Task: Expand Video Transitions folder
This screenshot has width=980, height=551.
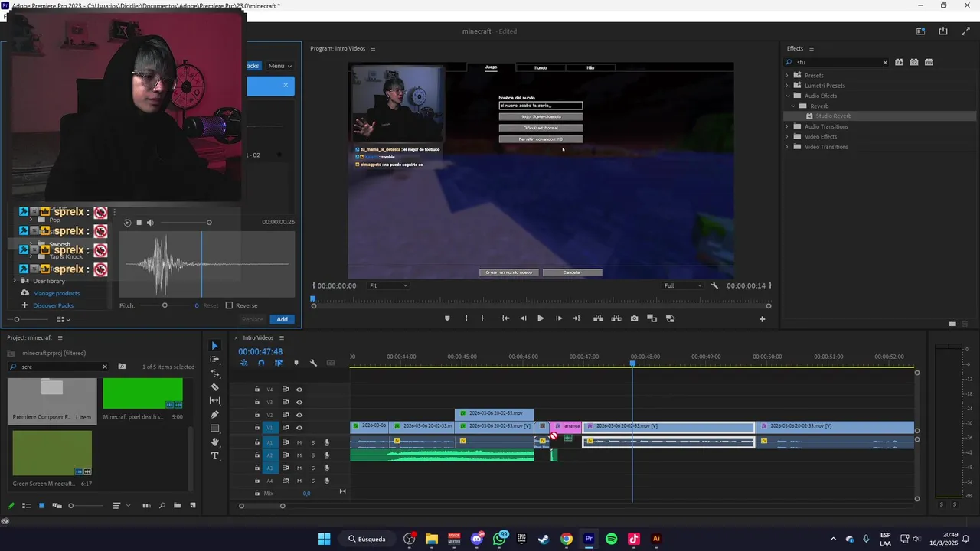Action: pyautogui.click(x=786, y=147)
